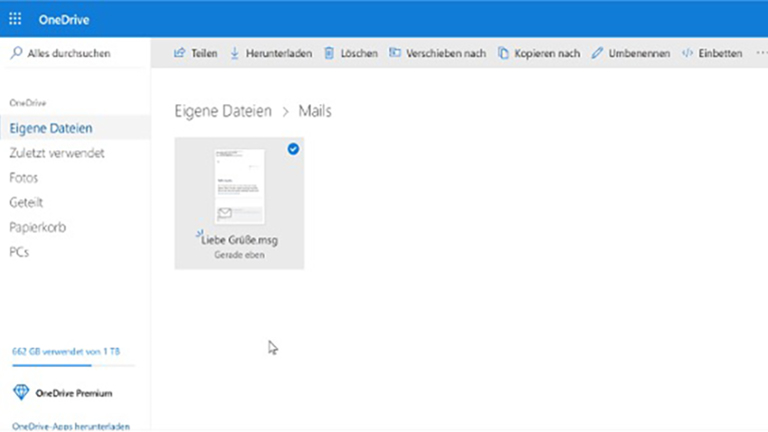768x432 pixels.
Task: Select PCs in the sidebar
Action: click(x=18, y=252)
